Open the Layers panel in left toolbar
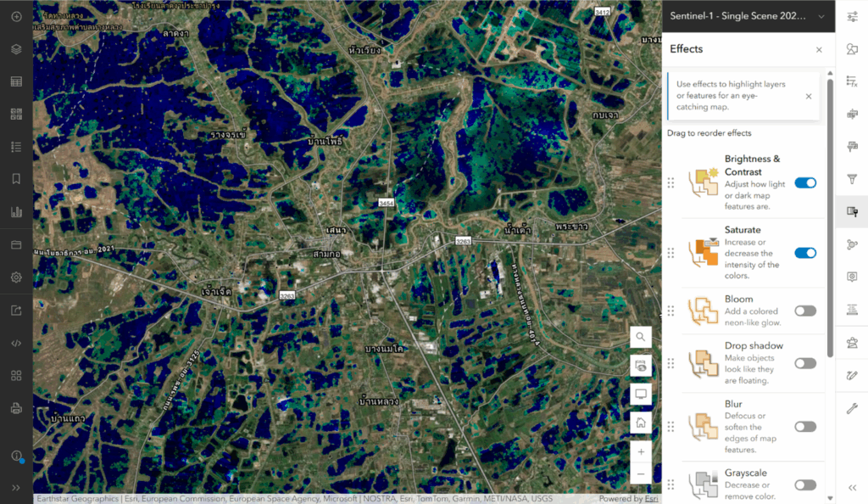Viewport: 868px width, 504px height. pyautogui.click(x=16, y=49)
